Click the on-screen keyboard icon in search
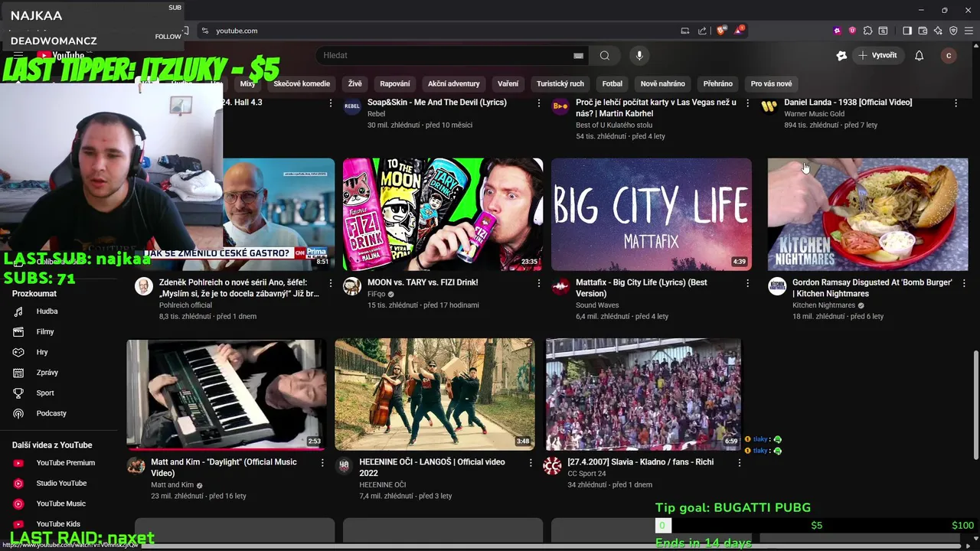The image size is (980, 551). (578, 55)
